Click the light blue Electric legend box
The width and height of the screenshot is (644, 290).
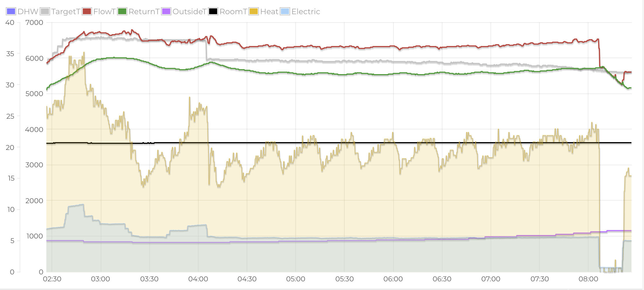pyautogui.click(x=285, y=12)
